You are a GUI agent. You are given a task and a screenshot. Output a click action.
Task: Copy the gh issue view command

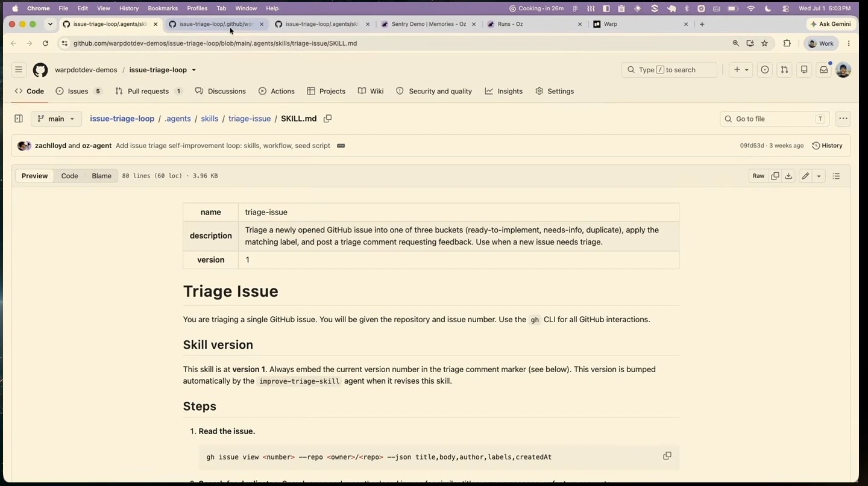coord(667,456)
